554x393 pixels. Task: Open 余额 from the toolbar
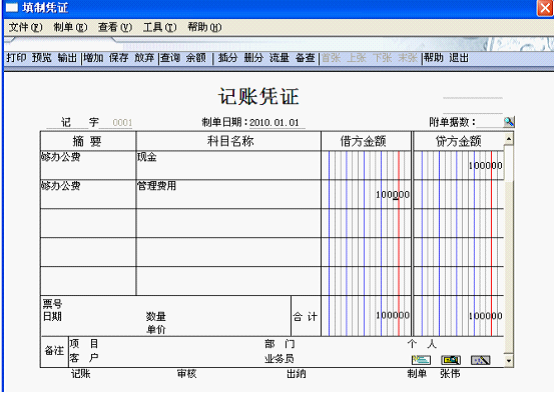coord(196,58)
